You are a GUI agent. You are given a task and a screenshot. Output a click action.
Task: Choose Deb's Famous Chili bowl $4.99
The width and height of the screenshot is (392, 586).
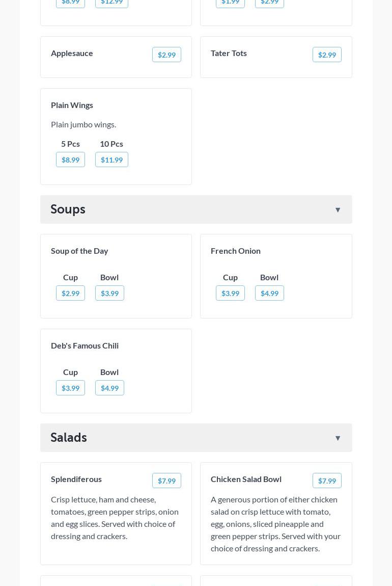pos(109,388)
